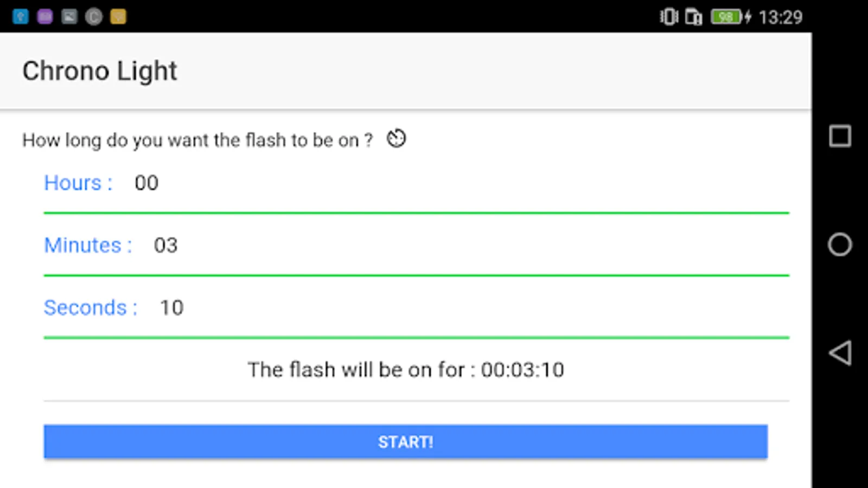Tap the timer clock icon beside the question
Viewport: 868px width, 488px height.
point(396,139)
